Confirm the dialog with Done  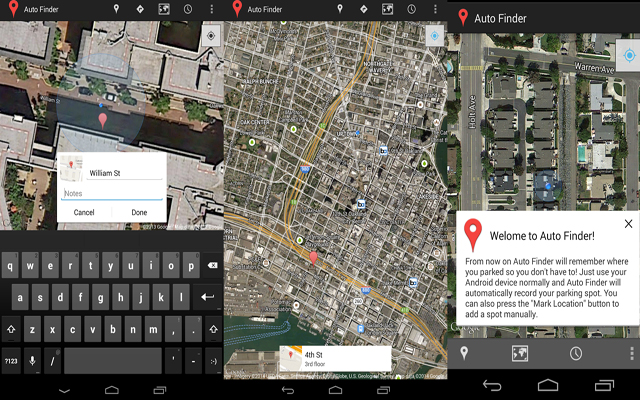(139, 212)
